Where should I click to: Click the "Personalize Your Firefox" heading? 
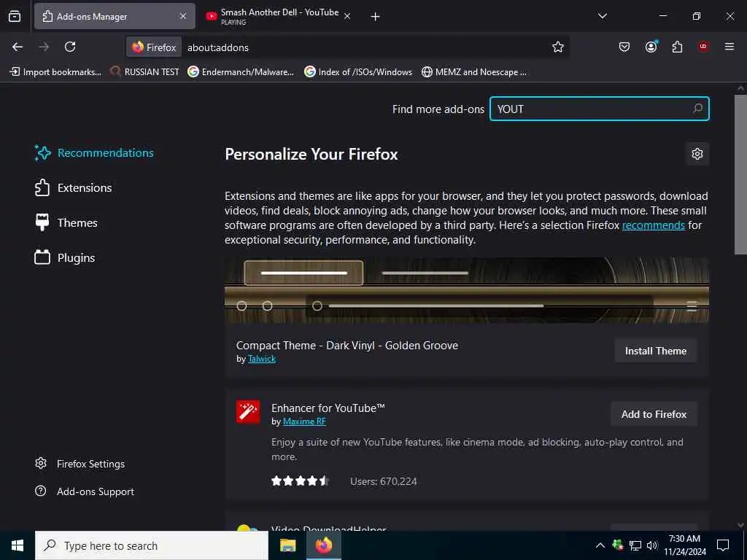pos(311,155)
